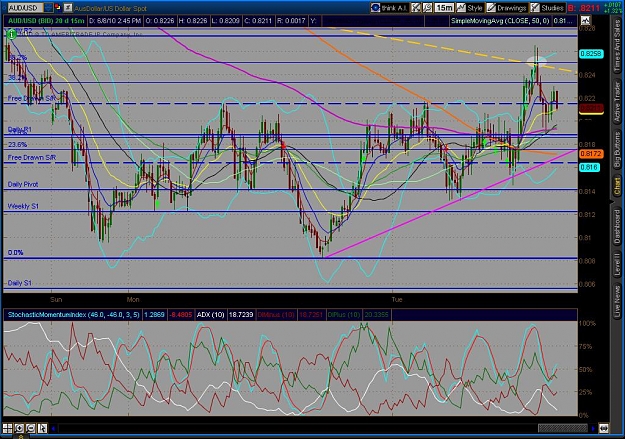
Task: Click the zoom out magnifier icon
Action: click(x=31, y=428)
